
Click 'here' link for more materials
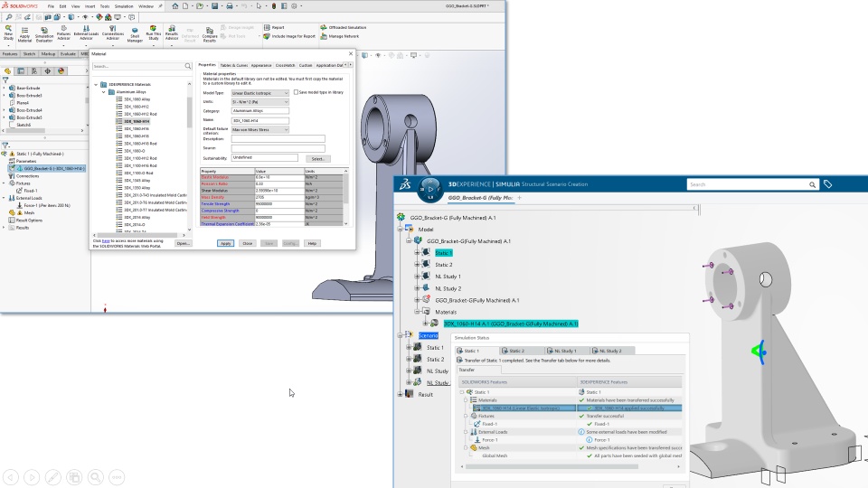click(106, 241)
